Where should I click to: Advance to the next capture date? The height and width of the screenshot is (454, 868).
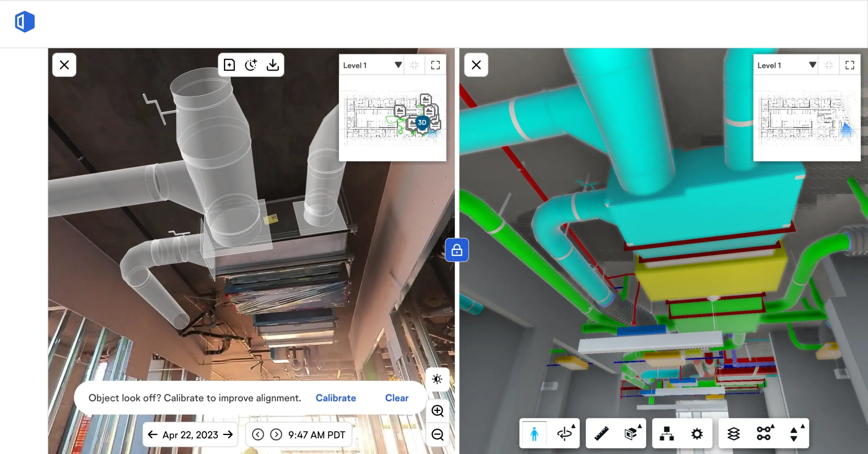228,434
